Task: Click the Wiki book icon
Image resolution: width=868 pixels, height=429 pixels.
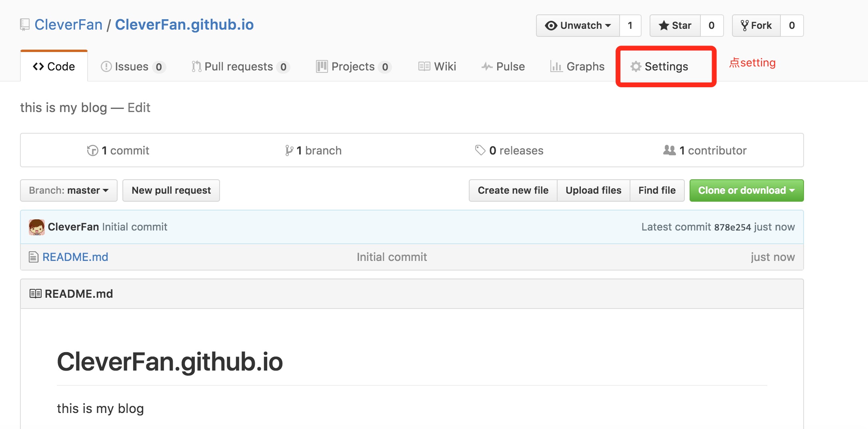Action: tap(424, 66)
